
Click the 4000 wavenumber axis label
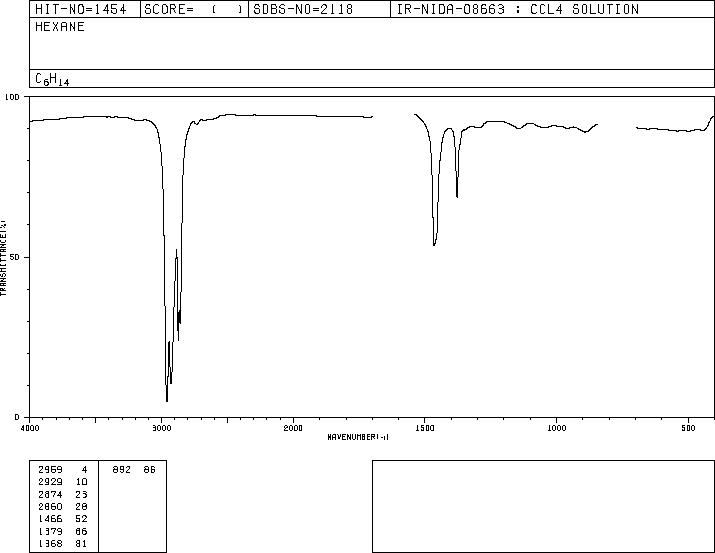[30, 428]
